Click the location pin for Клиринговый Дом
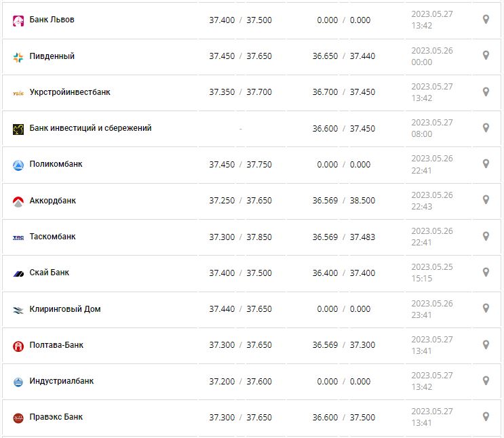The height and width of the screenshot is (438, 504). point(486,308)
